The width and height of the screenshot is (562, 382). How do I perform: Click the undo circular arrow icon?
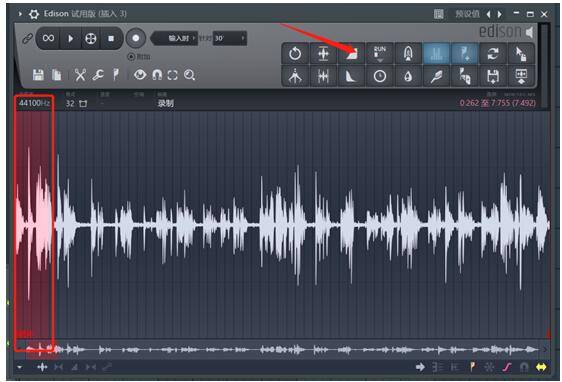click(x=295, y=54)
